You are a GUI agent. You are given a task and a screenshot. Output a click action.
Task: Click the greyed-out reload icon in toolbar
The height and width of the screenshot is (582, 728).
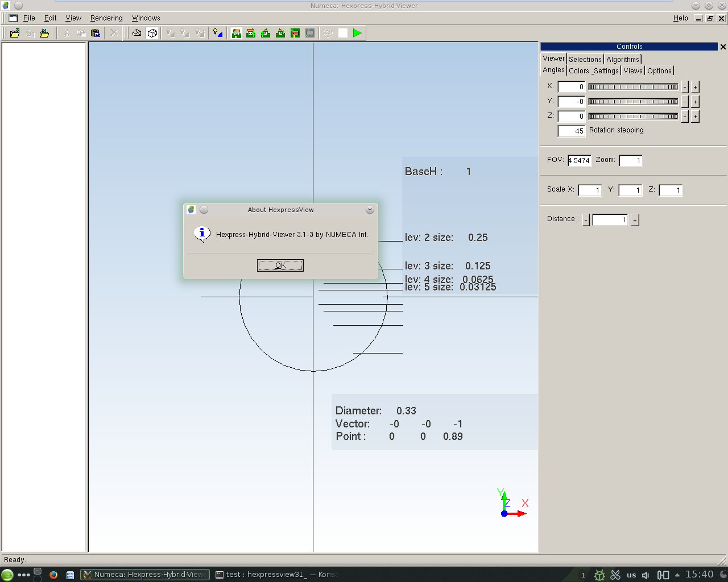tap(30, 33)
